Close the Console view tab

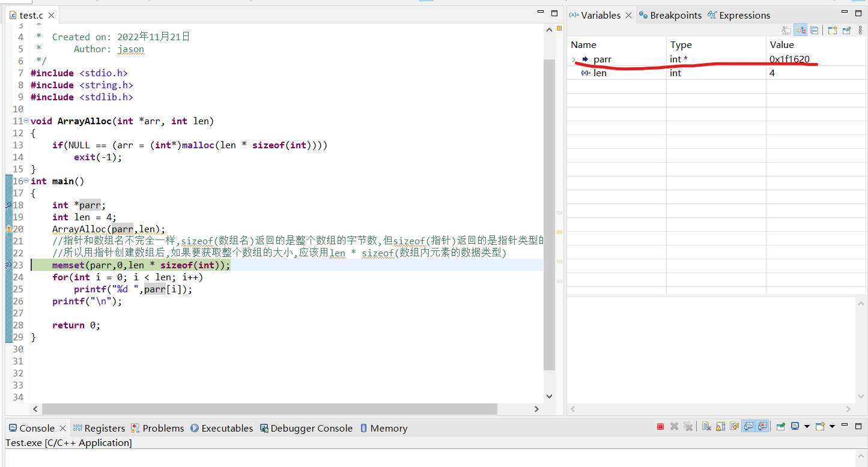[x=62, y=429]
